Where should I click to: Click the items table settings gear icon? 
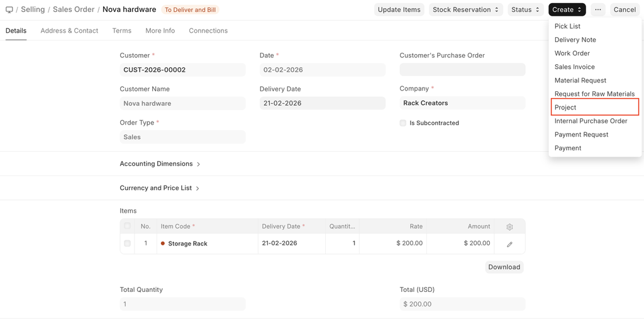click(x=509, y=227)
